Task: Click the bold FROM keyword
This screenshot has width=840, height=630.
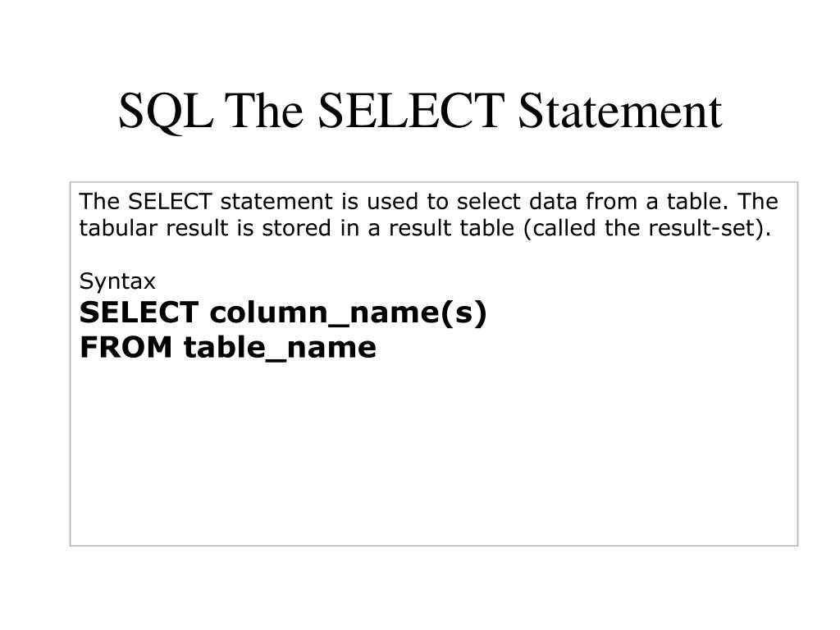Action: point(126,347)
